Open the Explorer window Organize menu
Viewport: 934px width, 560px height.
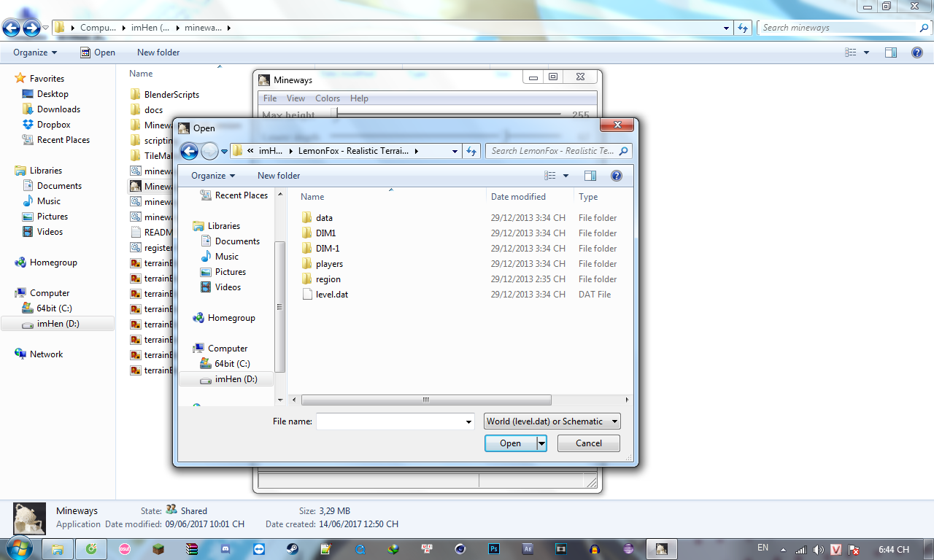pyautogui.click(x=35, y=52)
